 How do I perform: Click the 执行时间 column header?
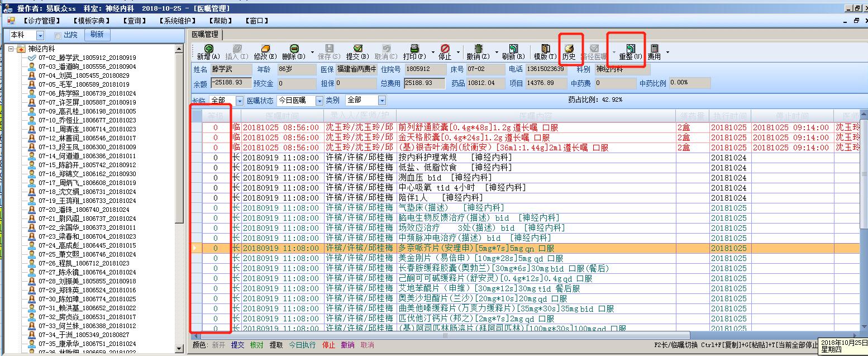[730, 116]
